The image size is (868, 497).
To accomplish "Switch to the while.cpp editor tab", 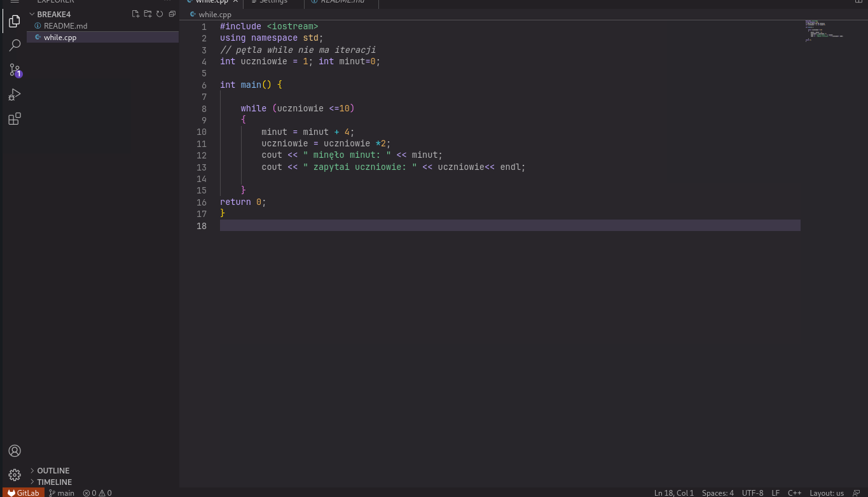I will pyautogui.click(x=212, y=2).
